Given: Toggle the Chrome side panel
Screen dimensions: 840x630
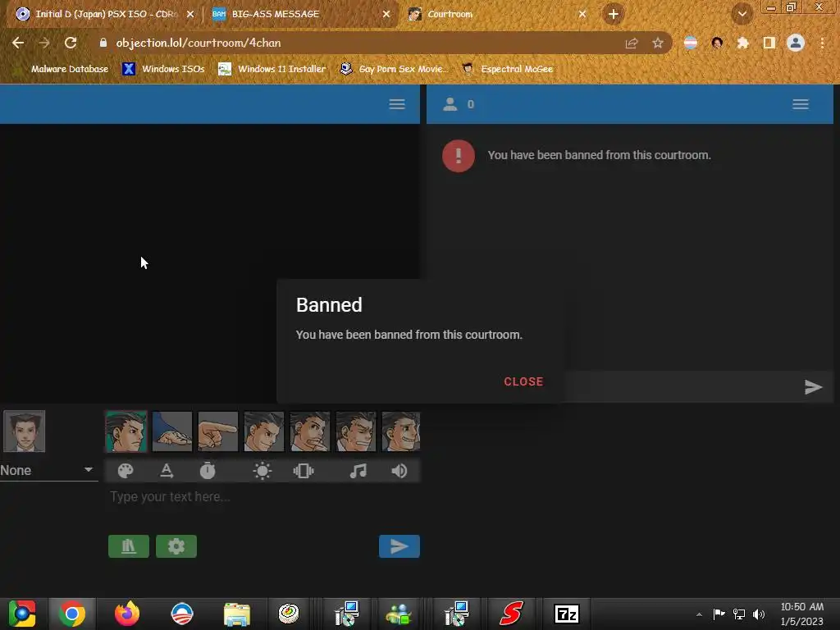Looking at the screenshot, I should point(769,43).
